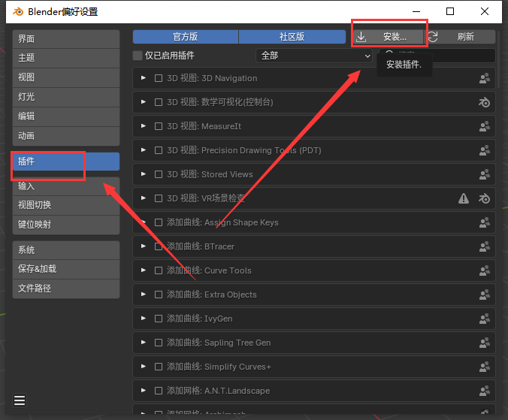
Task: Open the 动画 preferences section
Action: [66, 136]
